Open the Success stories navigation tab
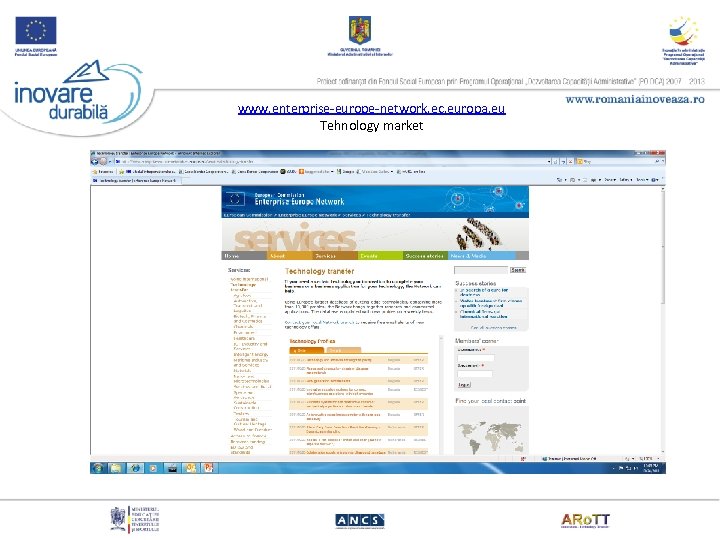Screen dimensions: 720x540 [425, 256]
